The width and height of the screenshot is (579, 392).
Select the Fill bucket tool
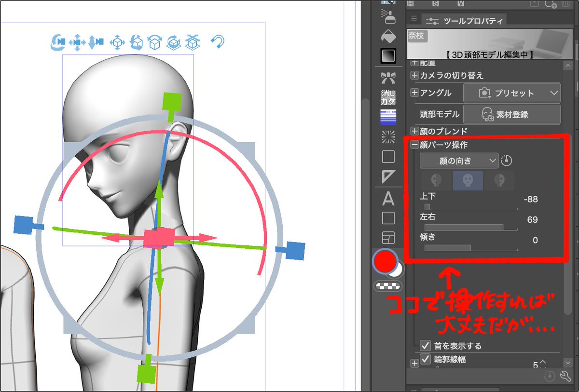pyautogui.click(x=388, y=36)
